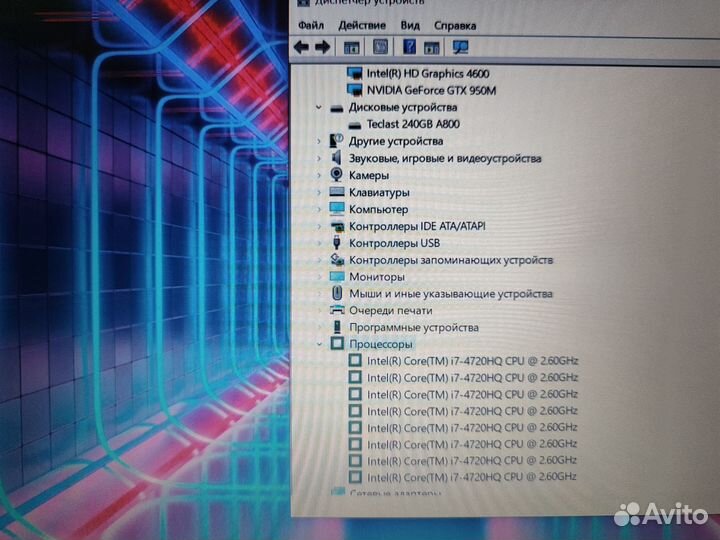Click the printer icon beside Очереди печати
The height and width of the screenshot is (540, 720).
(337, 310)
